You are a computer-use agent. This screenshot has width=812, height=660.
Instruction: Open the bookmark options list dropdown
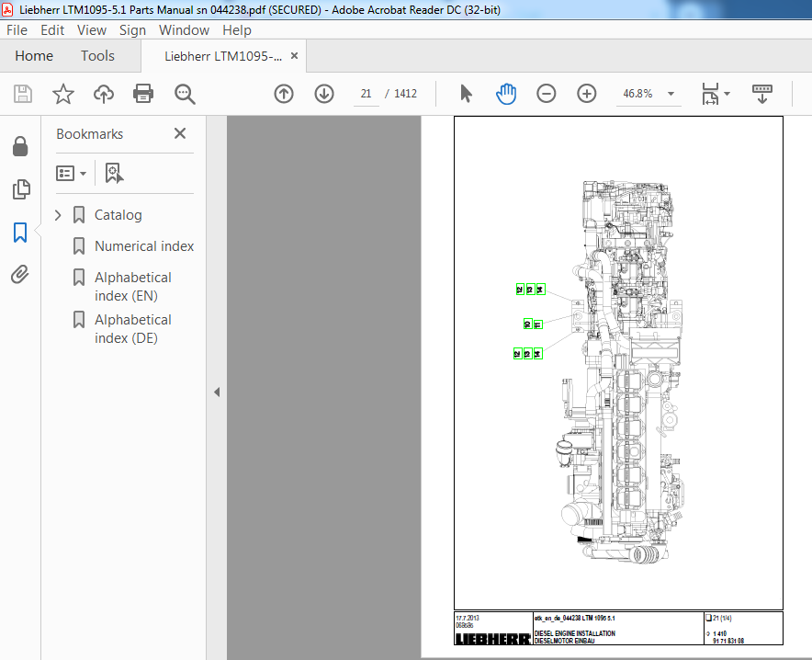coord(71,173)
